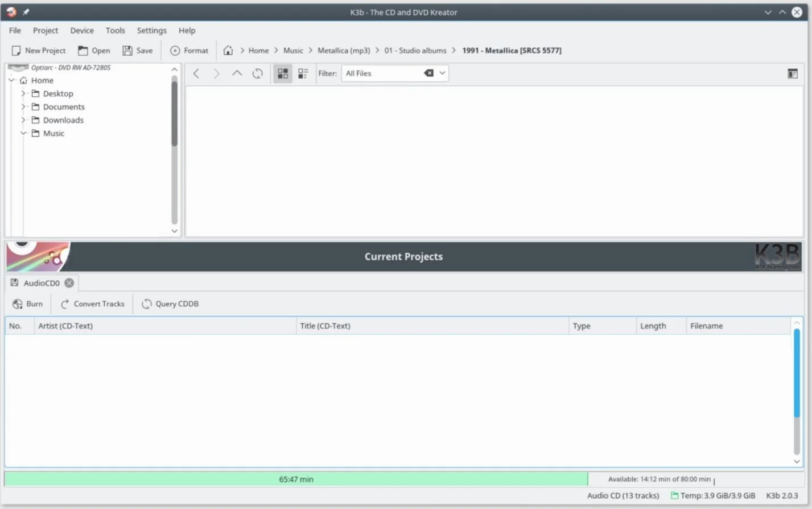Sort by the Filename column header
Screen dimensions: 812x509
(739, 326)
